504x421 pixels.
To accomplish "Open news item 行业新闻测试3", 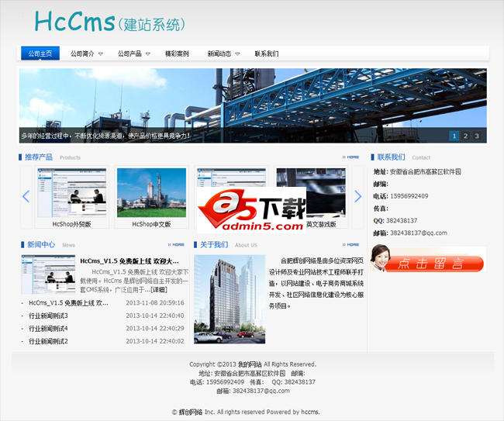I will (x=48, y=316).
